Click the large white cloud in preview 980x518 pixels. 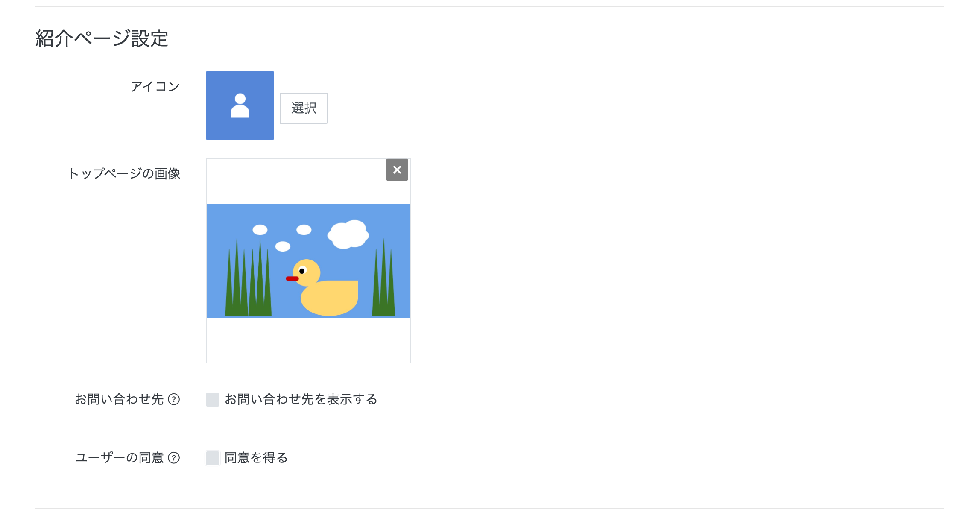click(348, 234)
